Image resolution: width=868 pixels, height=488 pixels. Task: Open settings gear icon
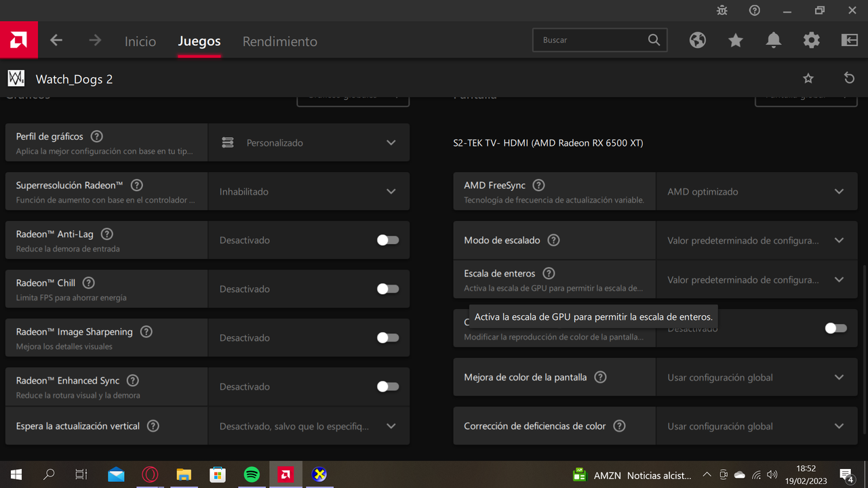tap(812, 40)
